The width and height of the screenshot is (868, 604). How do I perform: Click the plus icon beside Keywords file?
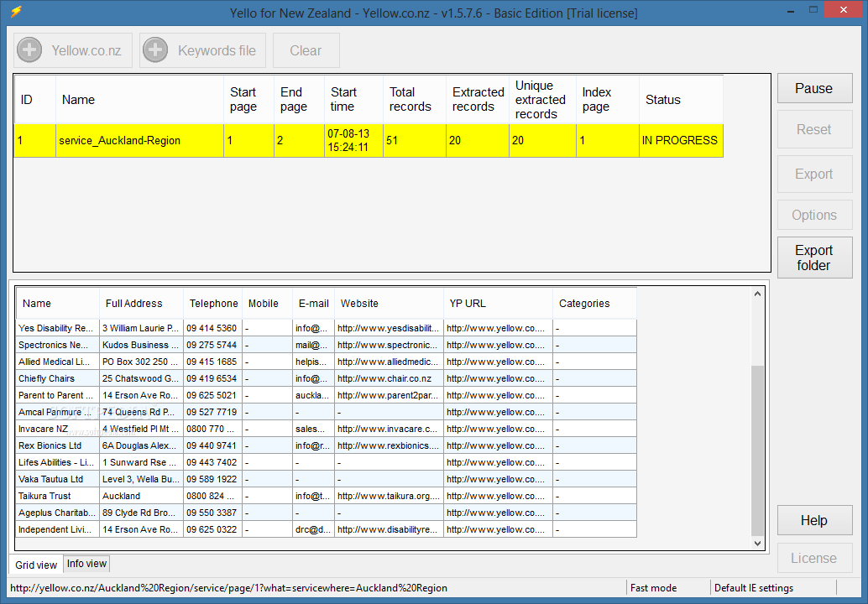(155, 50)
